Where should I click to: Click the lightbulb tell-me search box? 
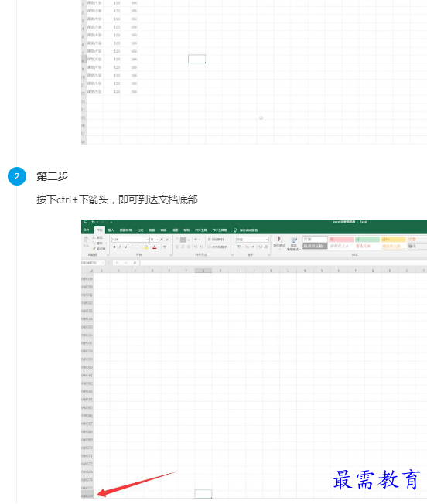pos(245,230)
